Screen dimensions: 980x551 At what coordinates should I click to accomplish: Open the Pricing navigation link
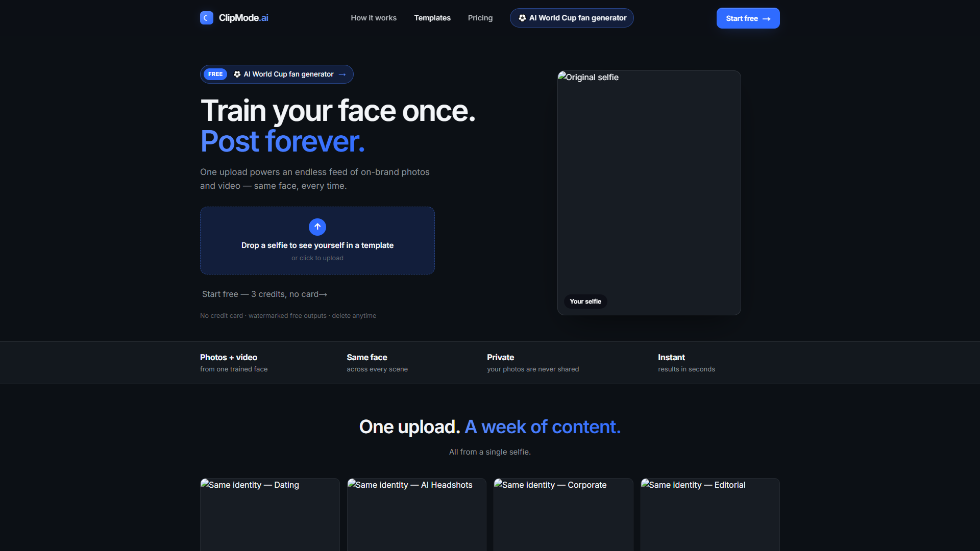point(480,18)
